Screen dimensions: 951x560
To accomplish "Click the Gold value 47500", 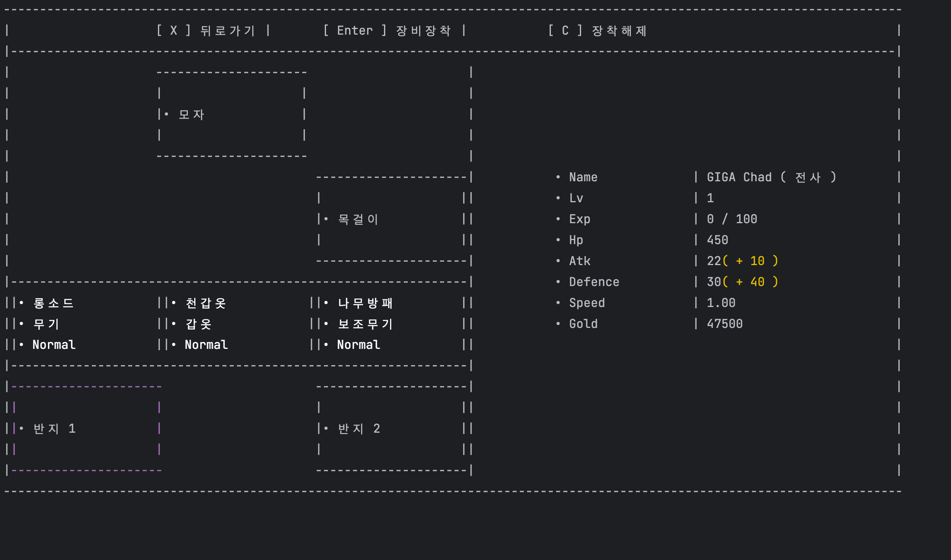I will click(725, 324).
